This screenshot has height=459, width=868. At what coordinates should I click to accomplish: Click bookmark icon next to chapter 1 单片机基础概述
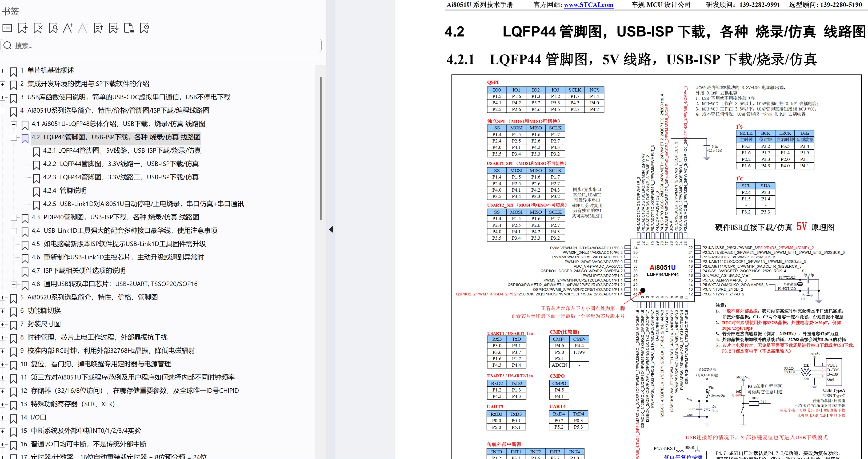(14, 72)
